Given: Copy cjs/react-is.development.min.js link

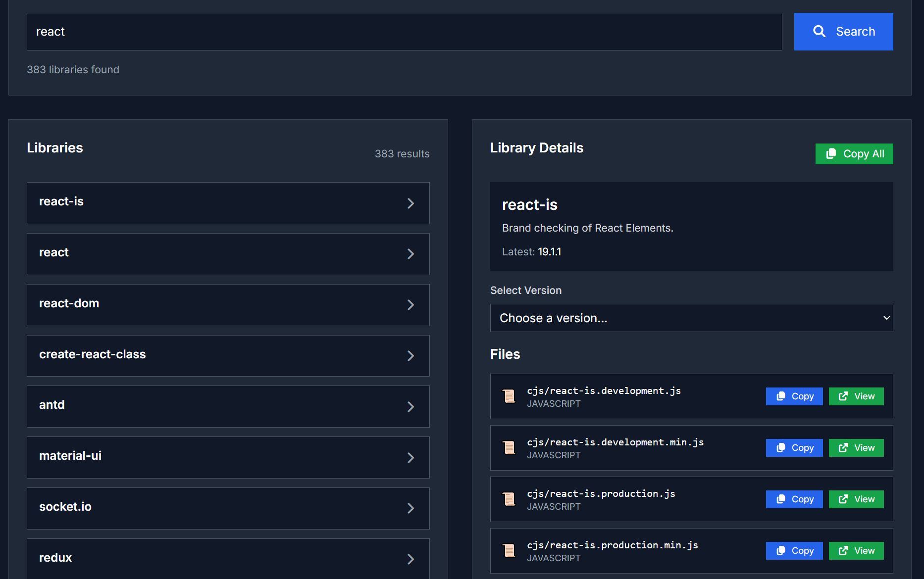Looking at the screenshot, I should [x=794, y=448].
